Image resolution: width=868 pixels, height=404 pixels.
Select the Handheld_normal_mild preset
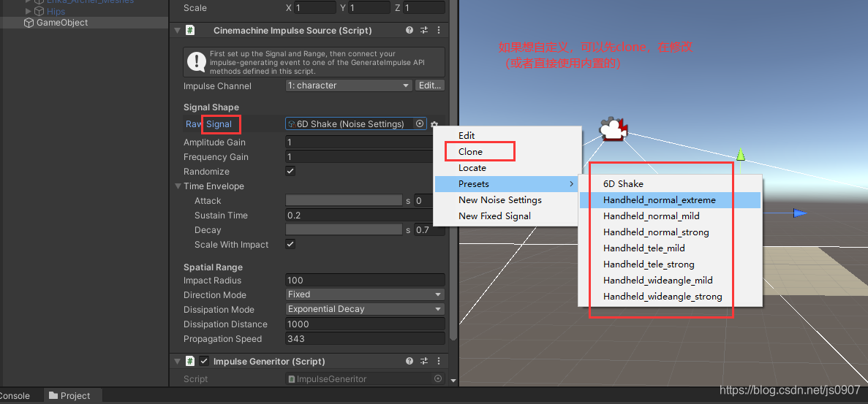[x=671, y=216]
